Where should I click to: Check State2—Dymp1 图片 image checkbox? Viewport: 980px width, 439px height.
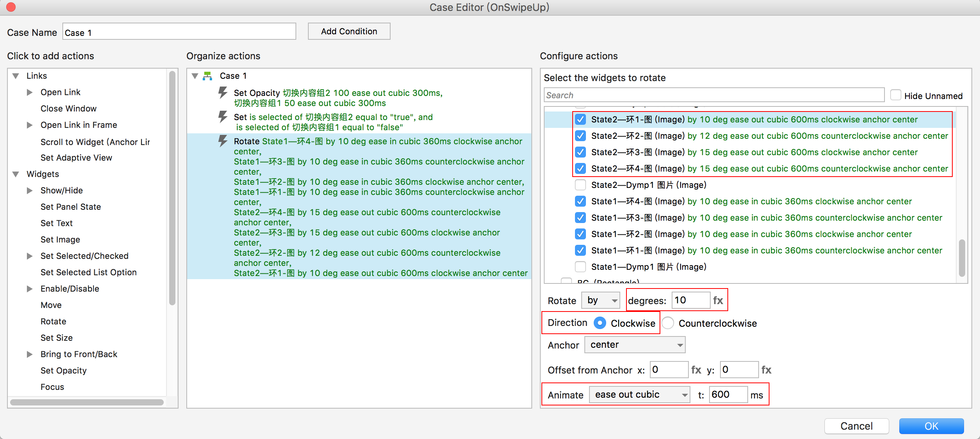pyautogui.click(x=580, y=185)
